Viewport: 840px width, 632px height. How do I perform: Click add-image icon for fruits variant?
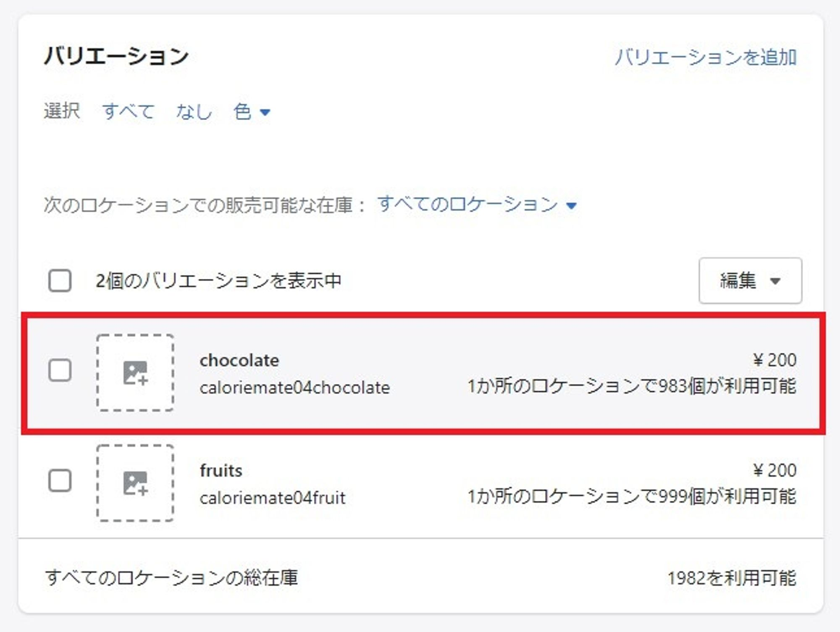(135, 483)
